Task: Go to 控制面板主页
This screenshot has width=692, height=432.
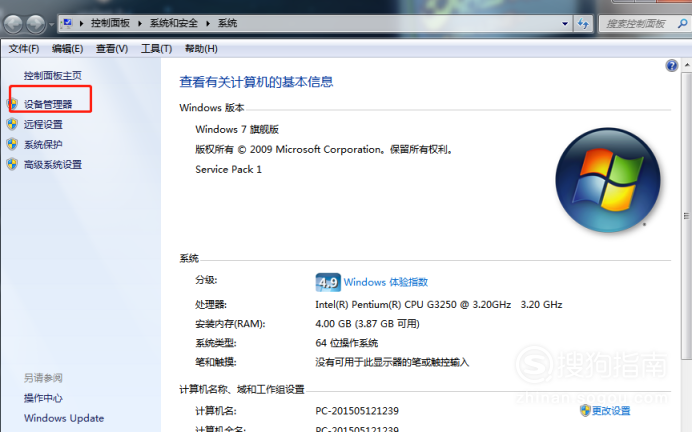Action: tap(53, 75)
